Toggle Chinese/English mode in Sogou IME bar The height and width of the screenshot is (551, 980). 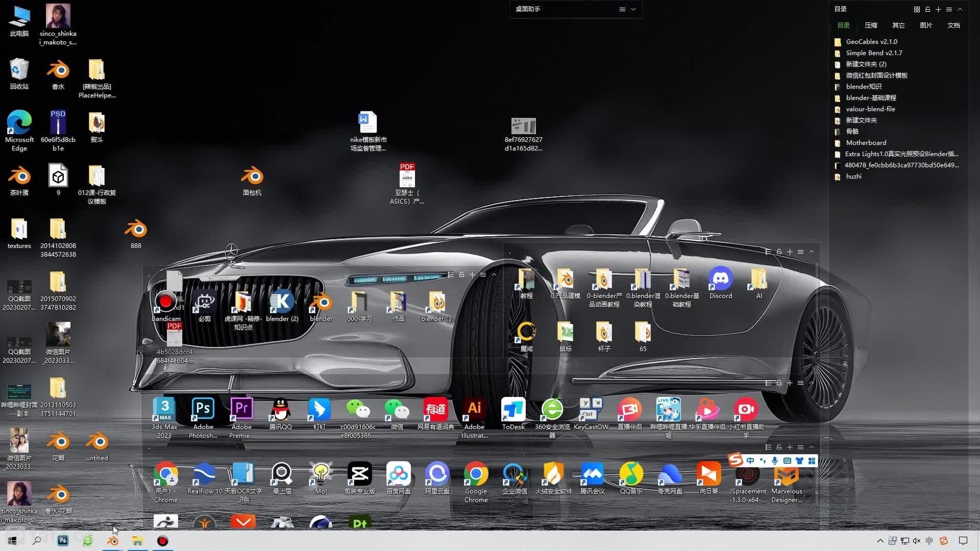coord(750,461)
